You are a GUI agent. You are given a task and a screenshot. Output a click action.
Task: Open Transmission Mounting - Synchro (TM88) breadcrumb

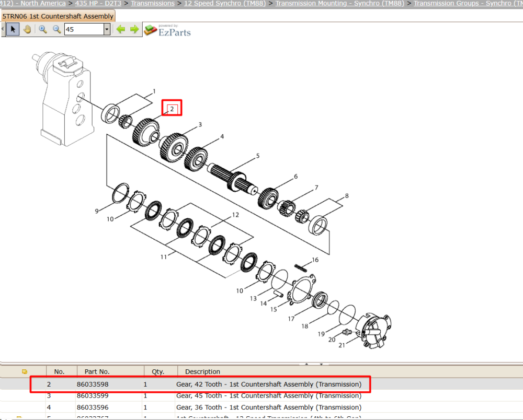[339, 3]
